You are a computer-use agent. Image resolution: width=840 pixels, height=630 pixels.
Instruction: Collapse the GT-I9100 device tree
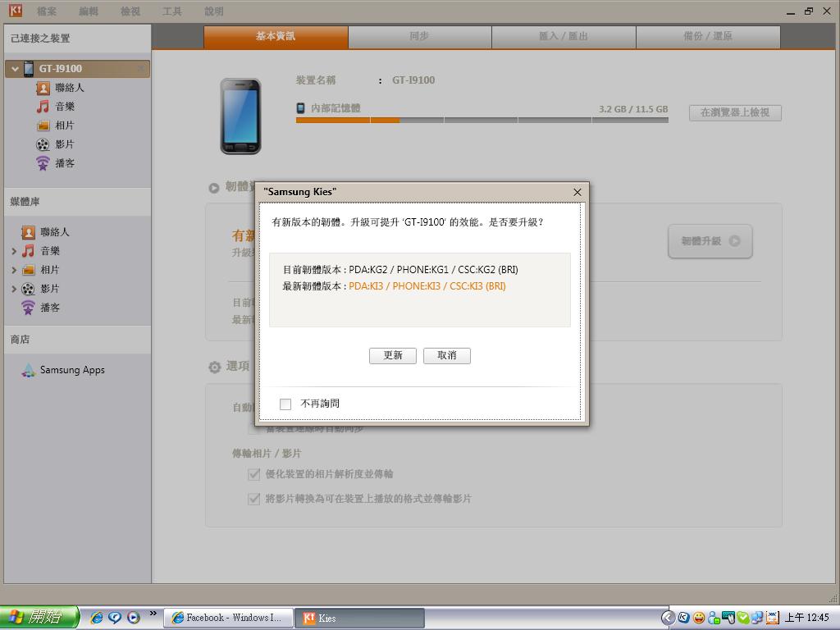coord(15,69)
